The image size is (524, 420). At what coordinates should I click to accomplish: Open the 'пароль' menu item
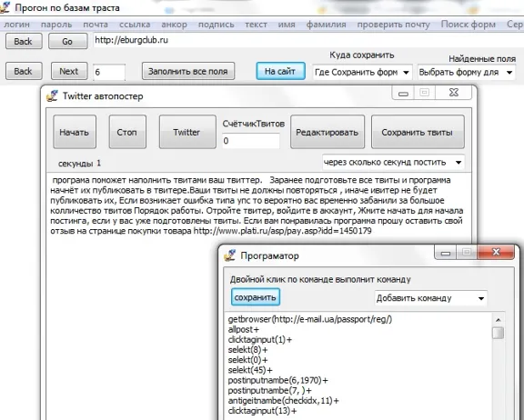tap(56, 25)
